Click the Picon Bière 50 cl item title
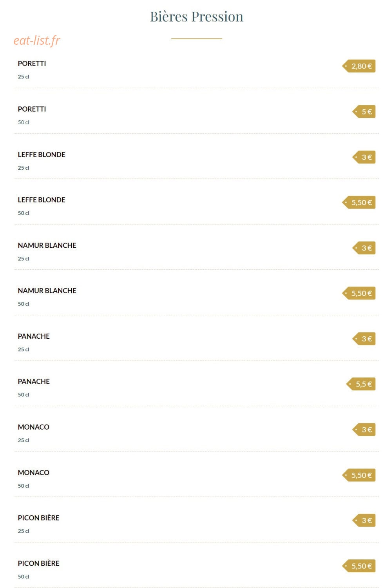 [x=38, y=563]
